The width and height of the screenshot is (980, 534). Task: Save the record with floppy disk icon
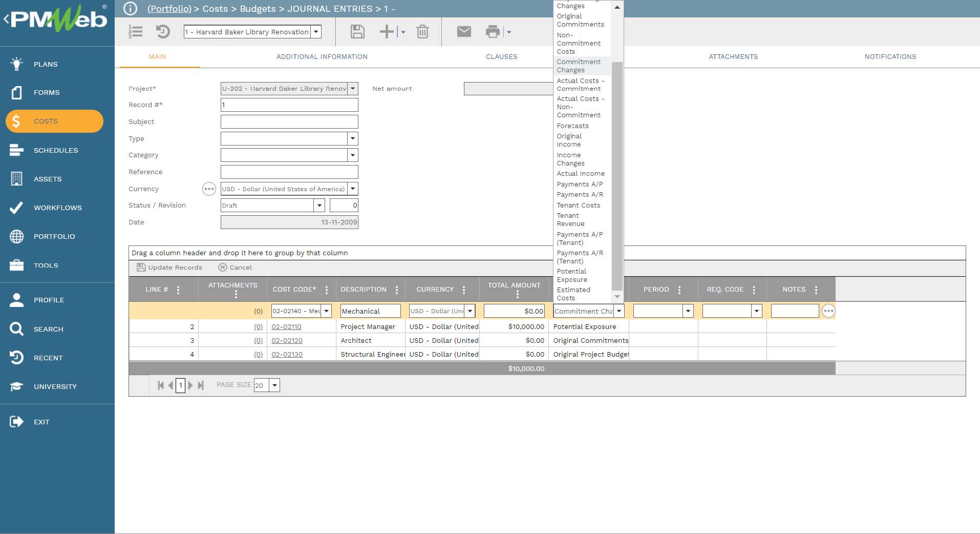coord(357,32)
